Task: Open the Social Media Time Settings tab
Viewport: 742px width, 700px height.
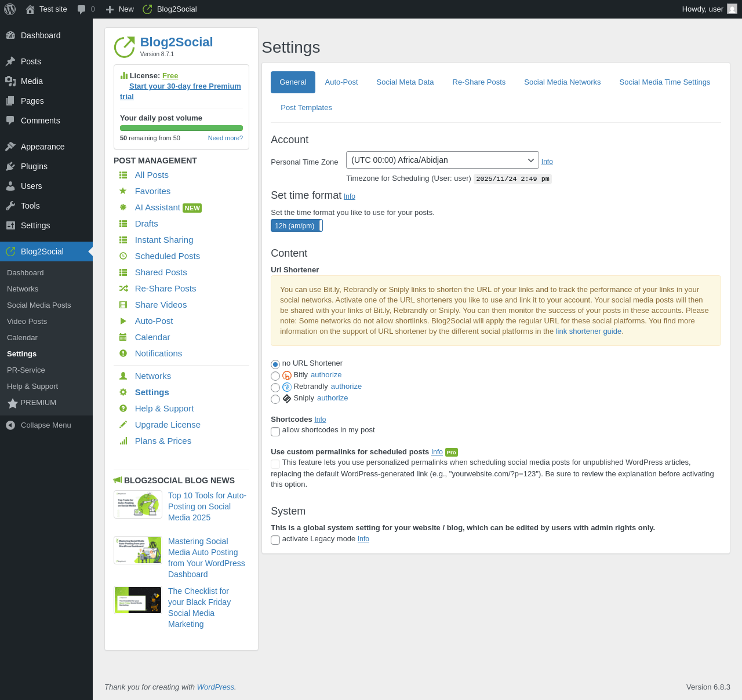Action: 665,82
